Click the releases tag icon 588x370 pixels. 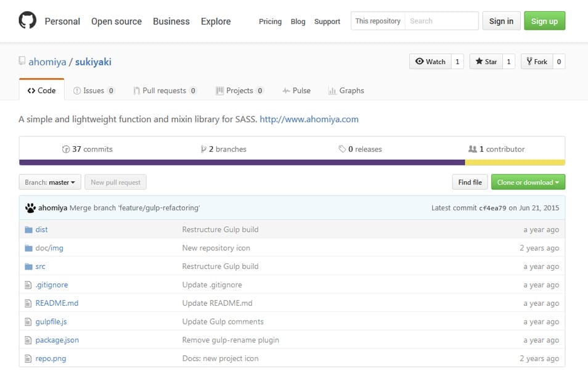click(342, 149)
